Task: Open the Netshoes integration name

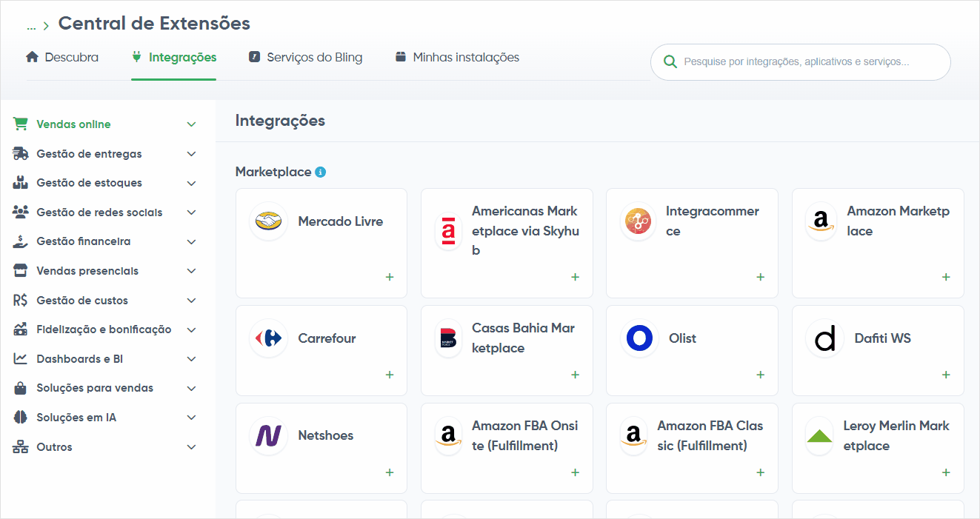Action: 326,435
